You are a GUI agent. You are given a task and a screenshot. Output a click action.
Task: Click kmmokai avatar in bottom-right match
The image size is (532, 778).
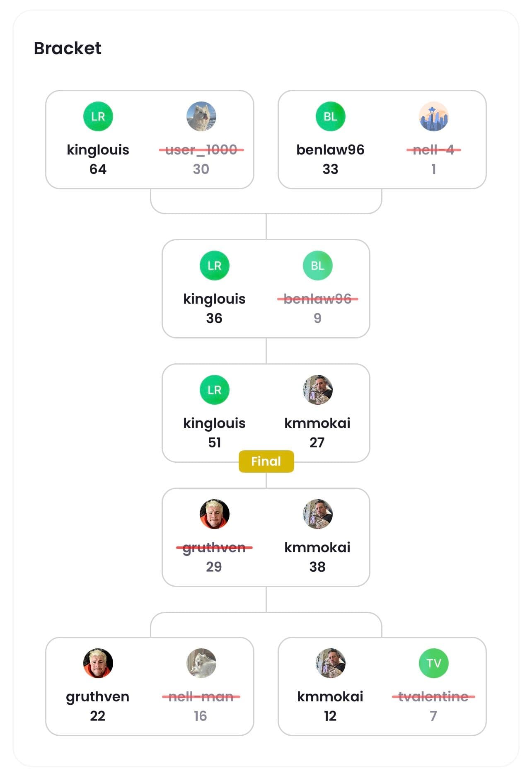[x=330, y=663]
